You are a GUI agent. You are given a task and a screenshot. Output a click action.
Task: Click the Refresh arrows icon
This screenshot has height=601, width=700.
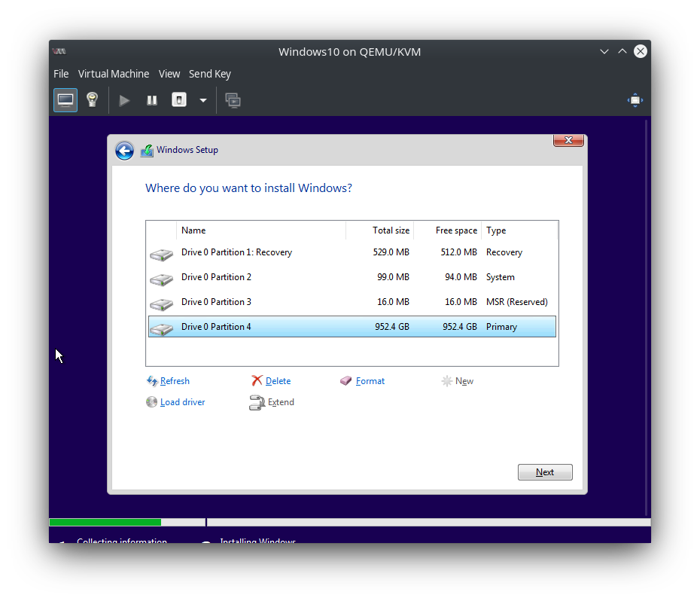click(x=152, y=381)
